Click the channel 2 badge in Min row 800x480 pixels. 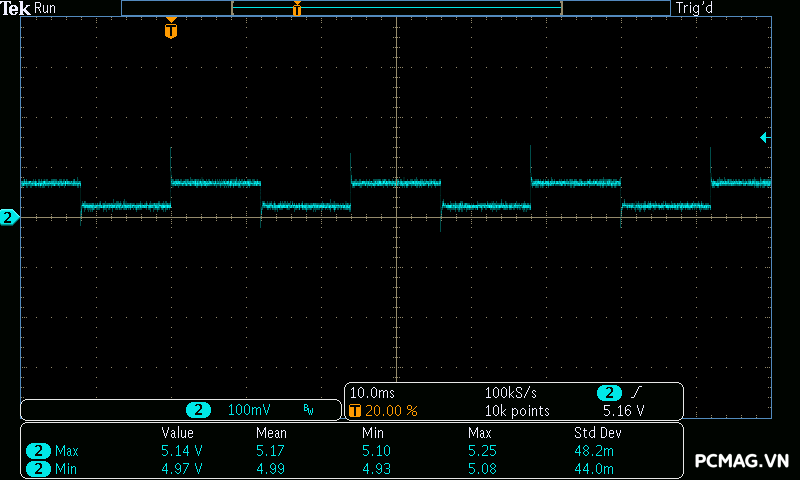tap(38, 468)
